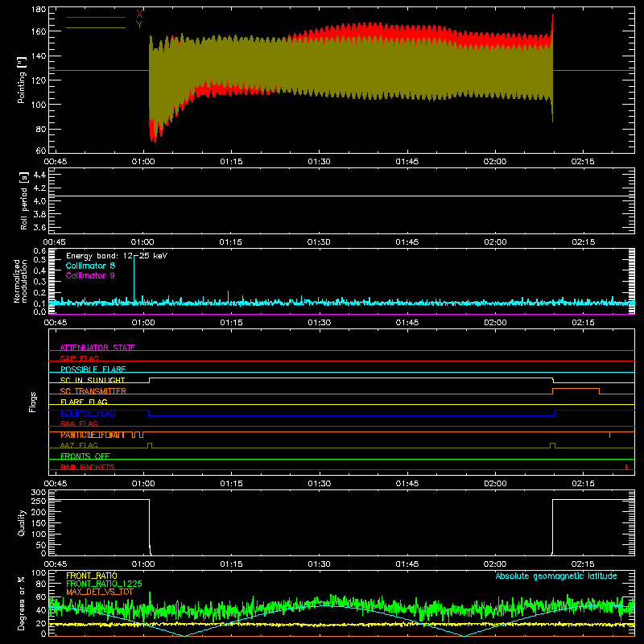644x644 pixels.
Task: Click the '180' tick on Pointing axis
Action: pyautogui.click(x=39, y=10)
